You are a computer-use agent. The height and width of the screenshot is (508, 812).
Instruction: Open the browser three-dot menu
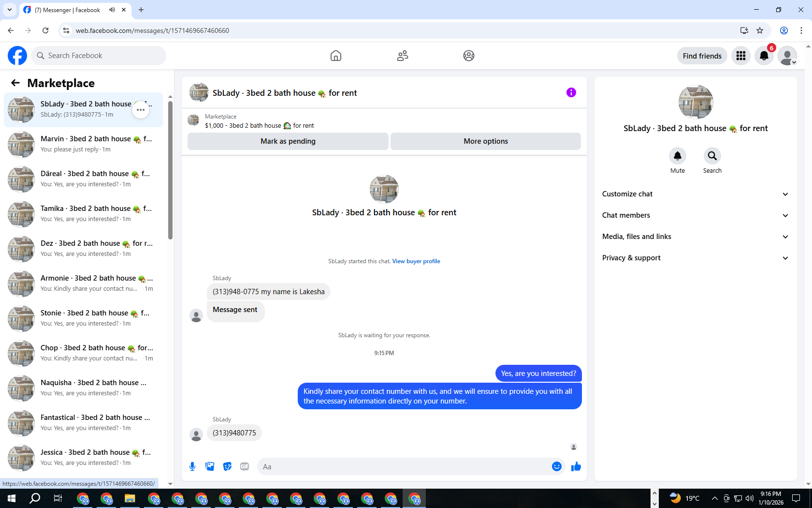pos(801,30)
